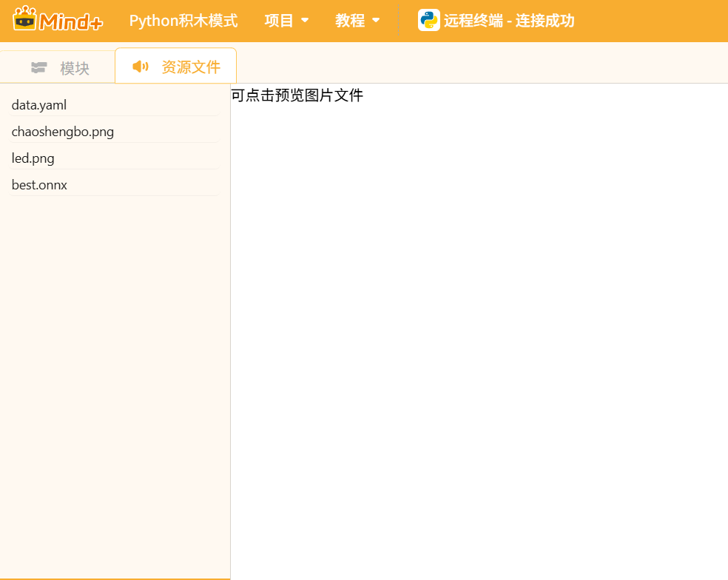Select the data.yaml file

[39, 105]
